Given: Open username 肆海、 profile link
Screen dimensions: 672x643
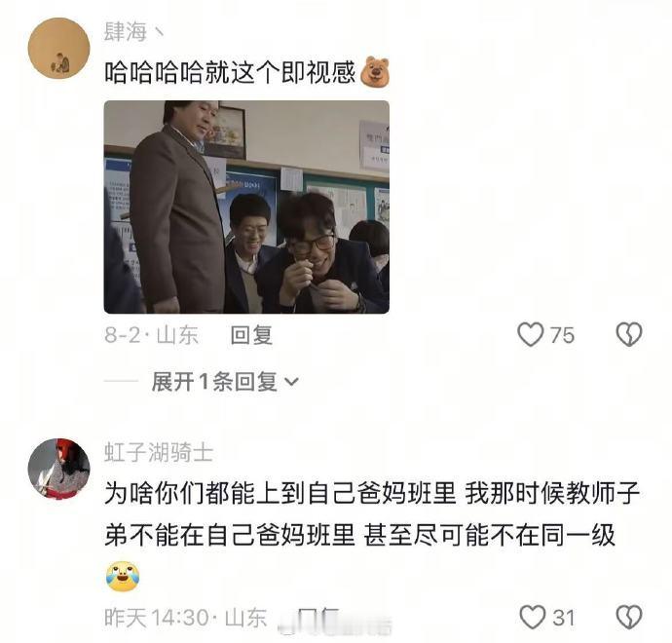Looking at the screenshot, I should pyautogui.click(x=133, y=32).
